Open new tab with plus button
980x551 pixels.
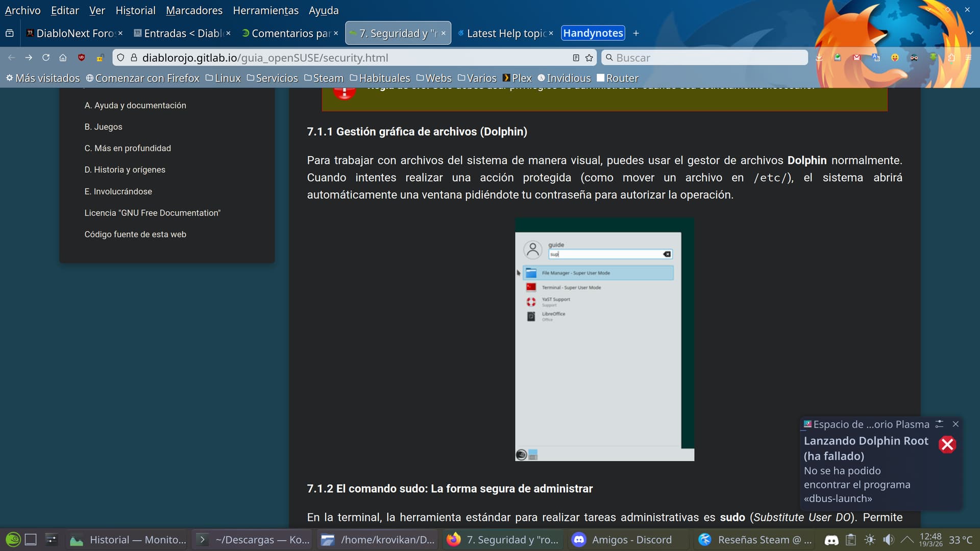pyautogui.click(x=636, y=33)
